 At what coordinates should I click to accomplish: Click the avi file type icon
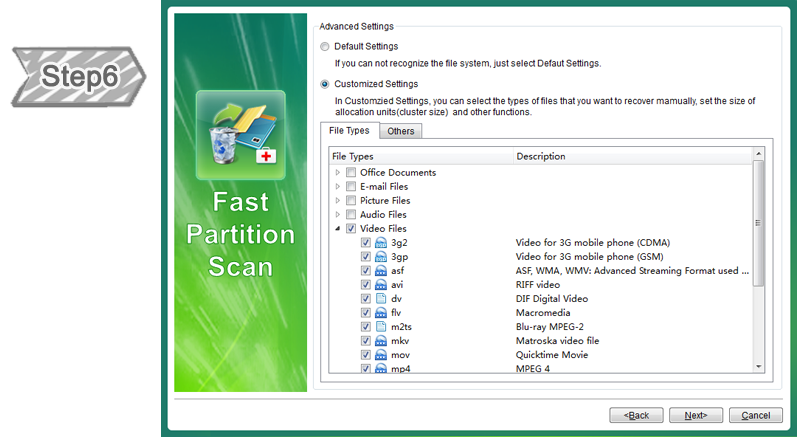[380, 285]
